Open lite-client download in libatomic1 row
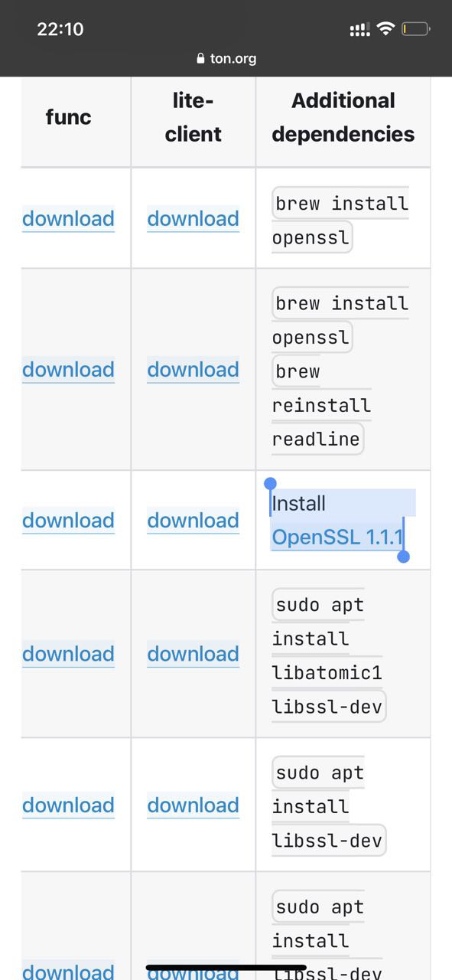The height and width of the screenshot is (980, 452). [x=193, y=654]
